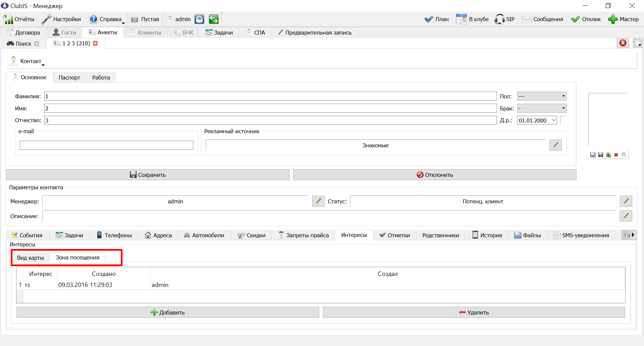Click the Отчество input field

click(x=270, y=120)
